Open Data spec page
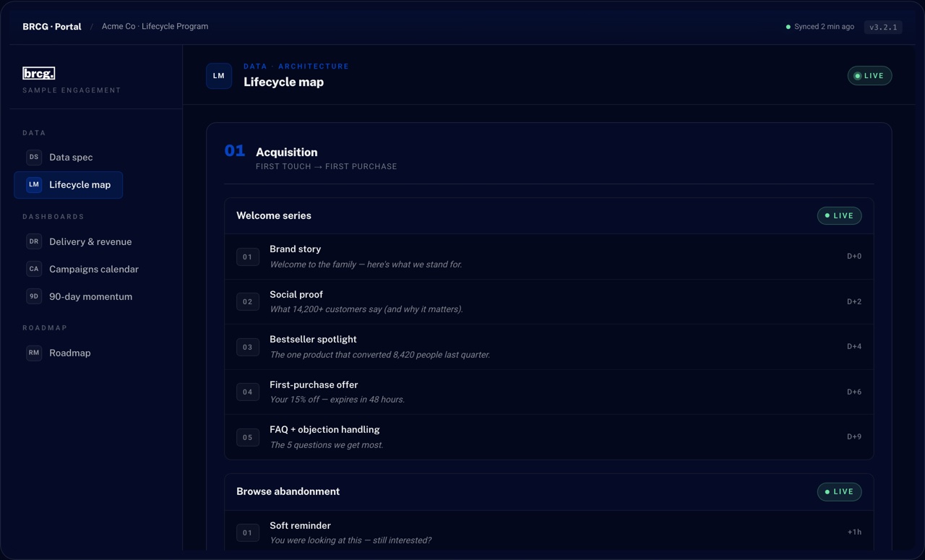925x560 pixels. (x=69, y=157)
